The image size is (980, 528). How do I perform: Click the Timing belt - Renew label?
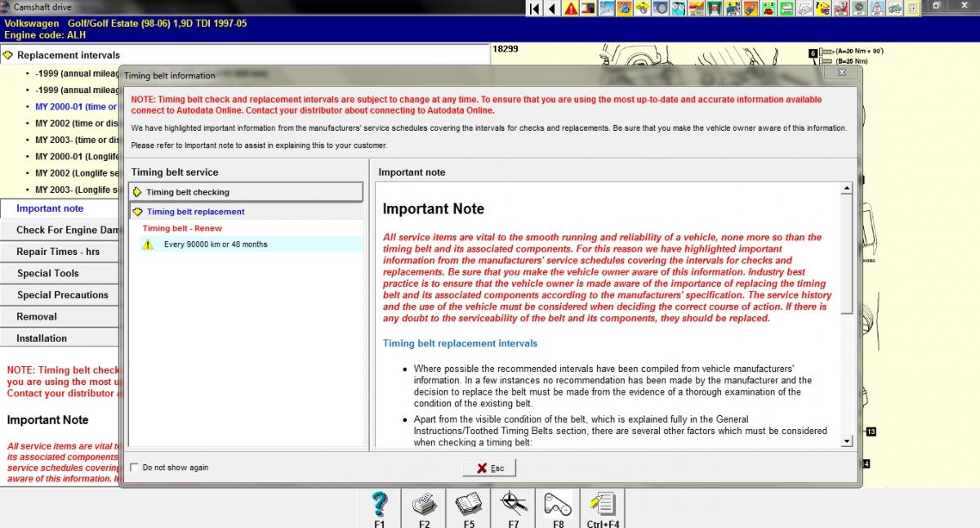tap(182, 228)
